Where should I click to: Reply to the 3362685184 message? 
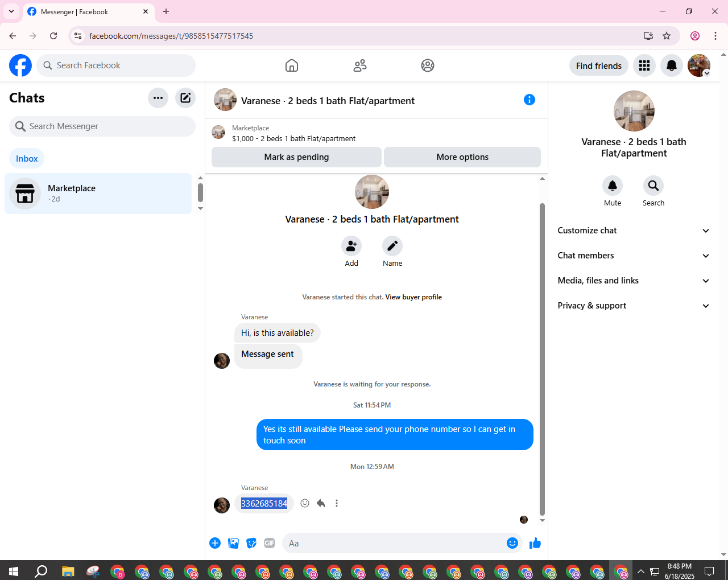(321, 503)
